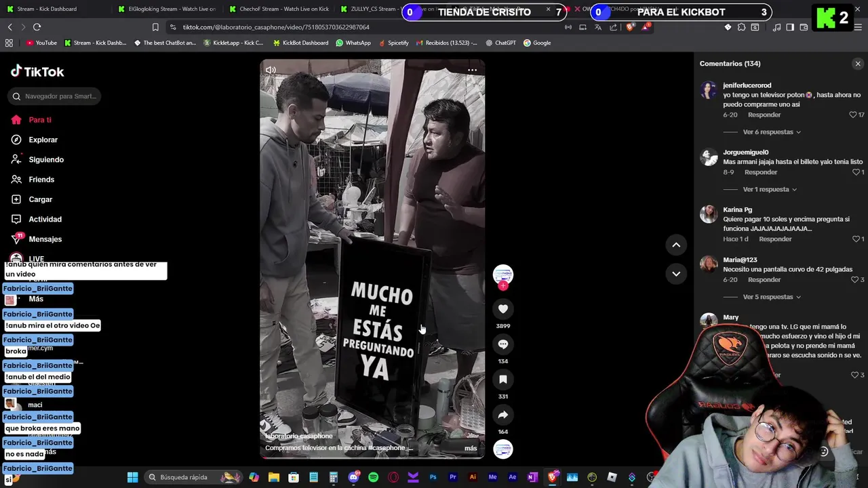The width and height of the screenshot is (868, 488).
Task: Open the video's three-dot options menu
Action: (x=472, y=70)
